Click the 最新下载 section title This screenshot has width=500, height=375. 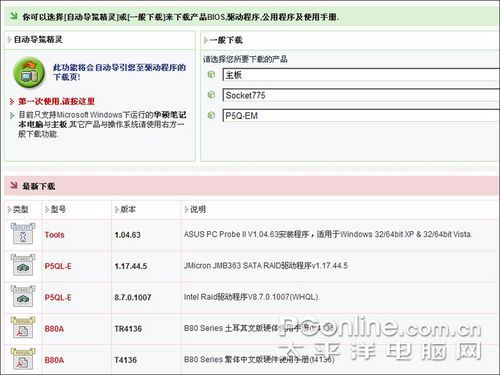[38, 186]
